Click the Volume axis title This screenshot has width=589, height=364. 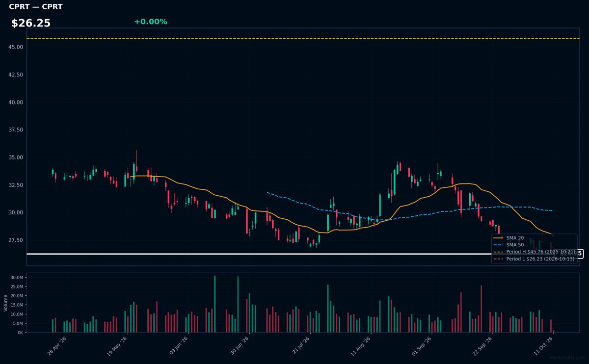(5, 303)
